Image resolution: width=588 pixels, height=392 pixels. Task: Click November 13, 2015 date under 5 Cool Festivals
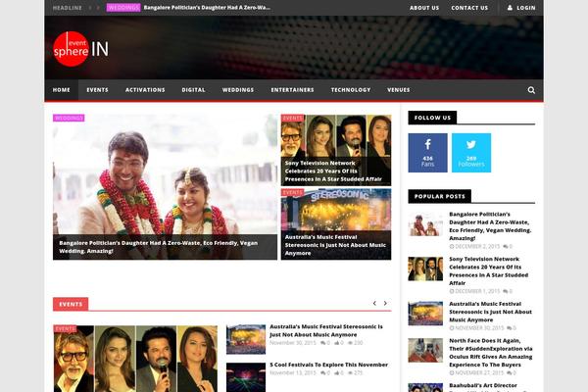click(x=292, y=372)
